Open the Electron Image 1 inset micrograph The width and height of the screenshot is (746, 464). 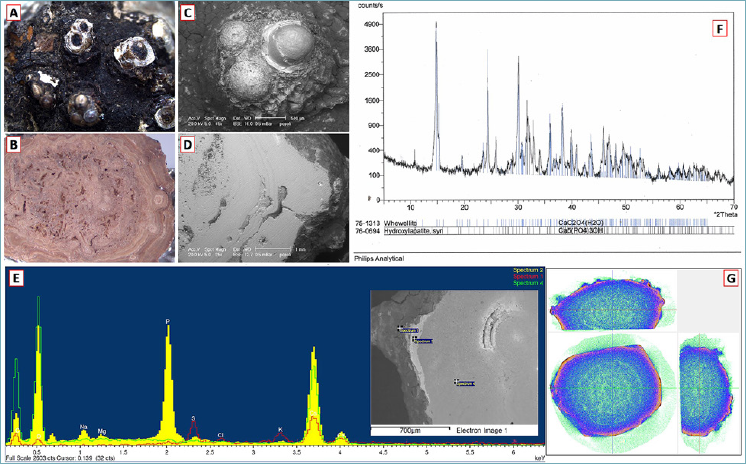[x=454, y=362]
